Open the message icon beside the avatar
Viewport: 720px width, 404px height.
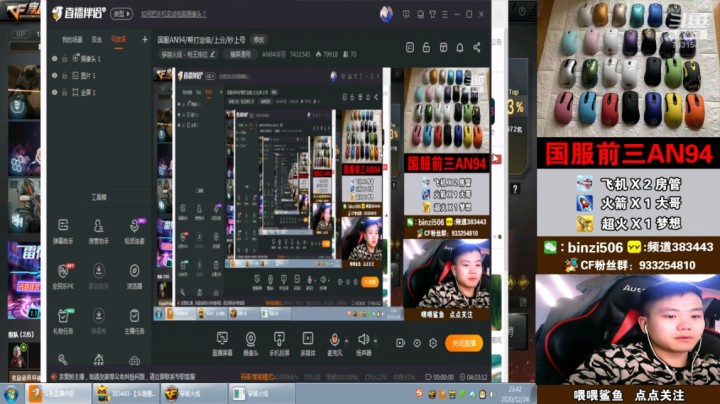click(406, 15)
